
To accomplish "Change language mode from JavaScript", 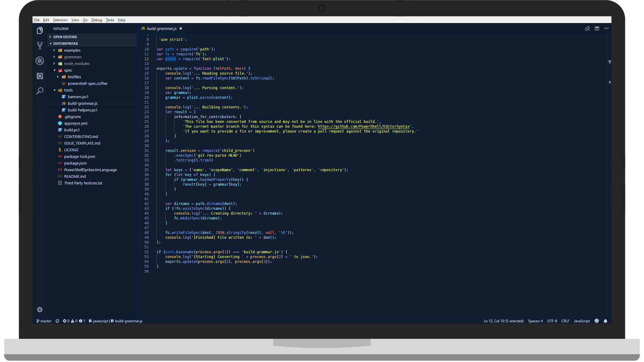I will pos(582,321).
